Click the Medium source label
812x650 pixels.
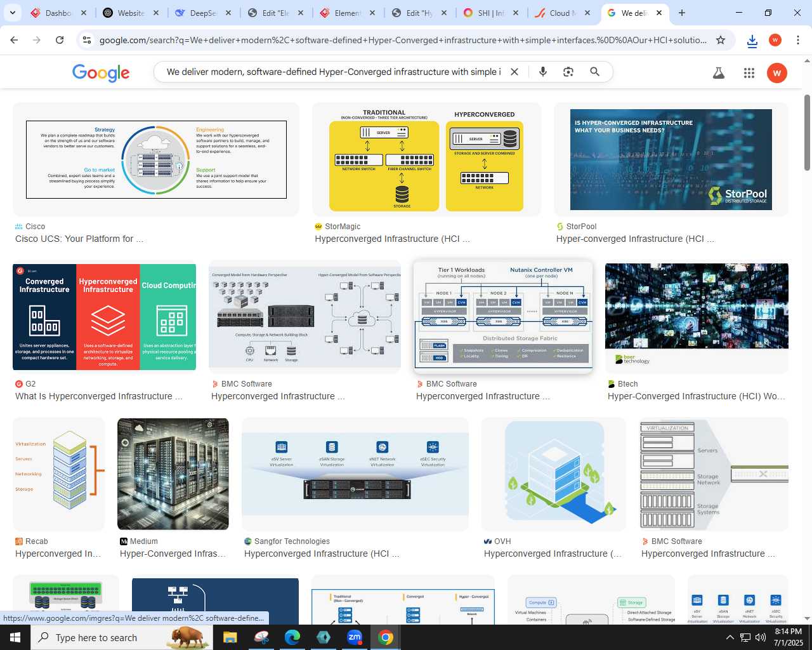(144, 541)
